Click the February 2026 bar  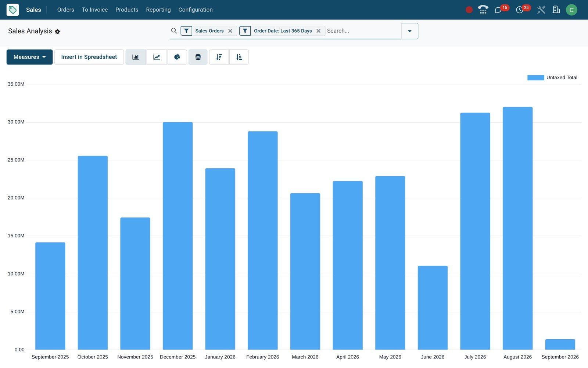263,240
